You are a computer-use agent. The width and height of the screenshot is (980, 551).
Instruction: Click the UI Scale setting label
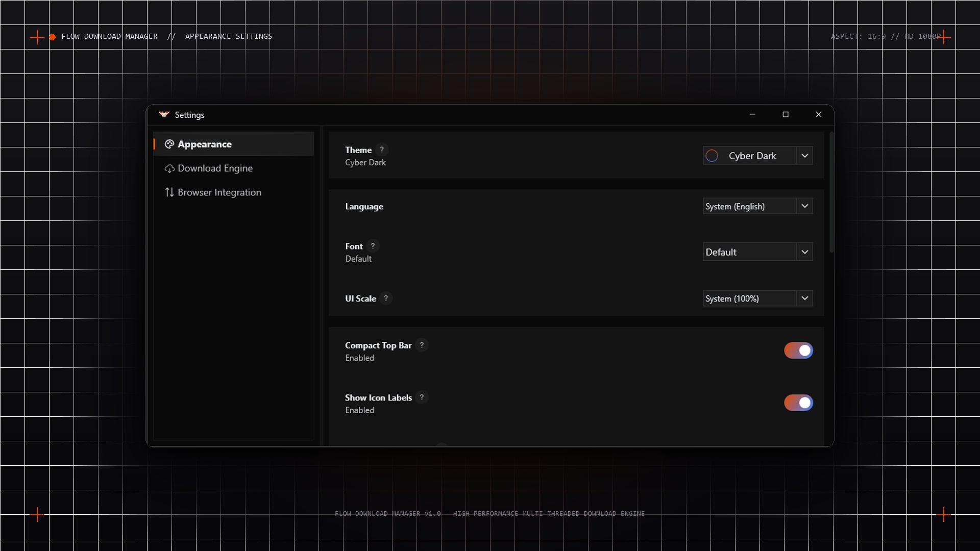pyautogui.click(x=360, y=299)
